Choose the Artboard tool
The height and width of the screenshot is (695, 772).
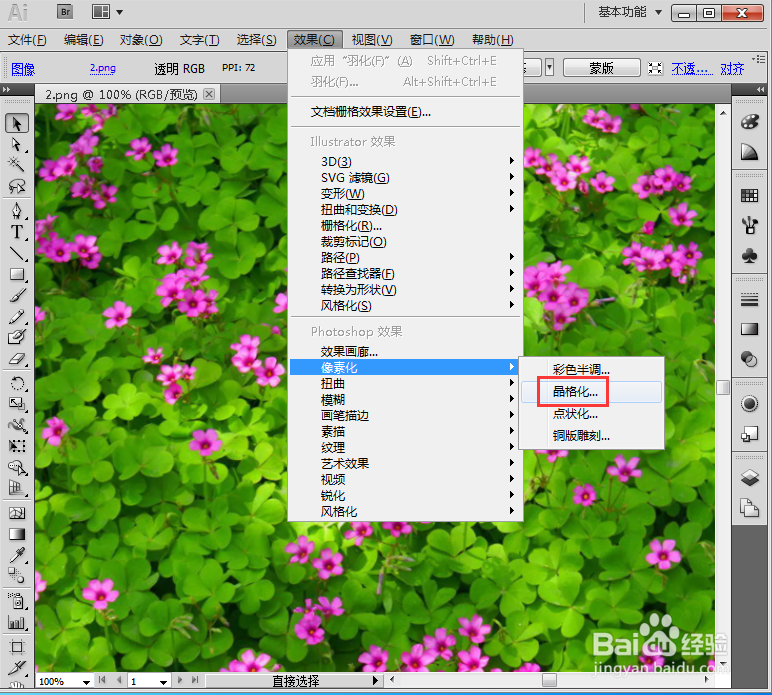17,646
